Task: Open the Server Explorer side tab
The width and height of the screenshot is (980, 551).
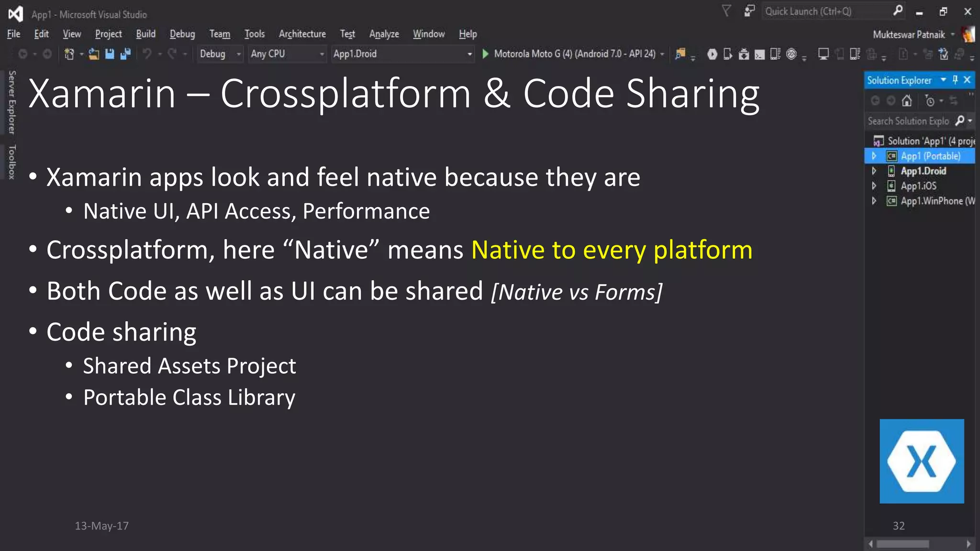Action: [12, 102]
